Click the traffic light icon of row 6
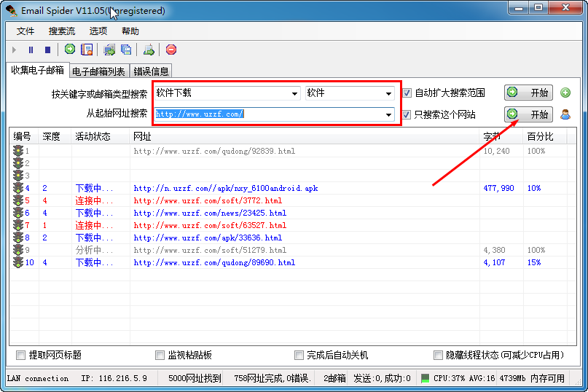The image size is (588, 392). click(x=18, y=213)
